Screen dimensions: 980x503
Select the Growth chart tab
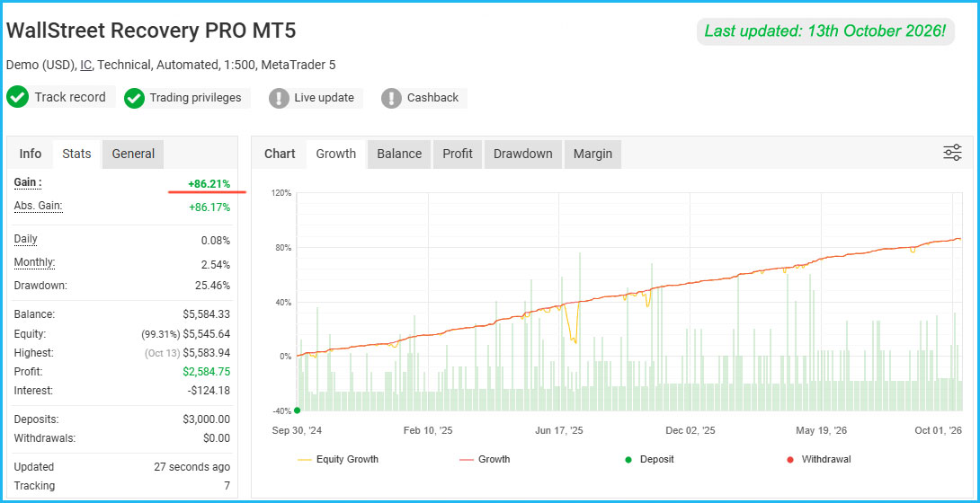(x=336, y=154)
